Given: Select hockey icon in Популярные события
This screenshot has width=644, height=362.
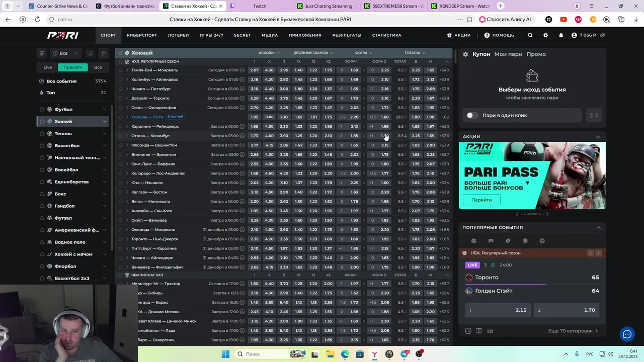Looking at the screenshot, I should [508, 241].
